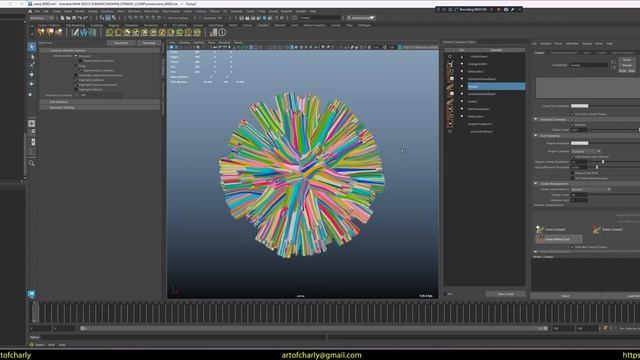Click the auto-key icon beside the range end fields
Screen dimensions: 640x360
coord(606,328)
